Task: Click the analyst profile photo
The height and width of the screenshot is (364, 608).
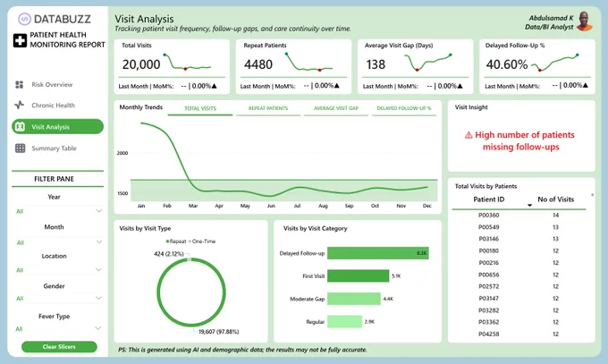Action: [x=585, y=21]
